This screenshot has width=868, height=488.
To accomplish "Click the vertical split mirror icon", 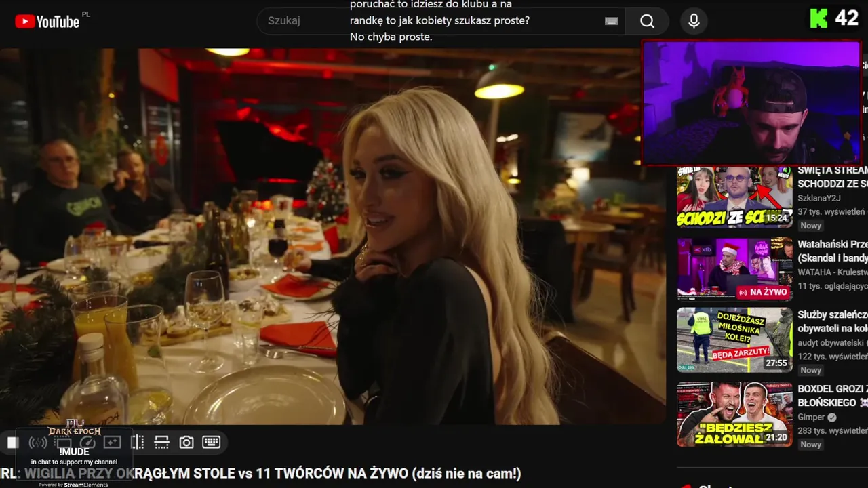I will coord(137,443).
